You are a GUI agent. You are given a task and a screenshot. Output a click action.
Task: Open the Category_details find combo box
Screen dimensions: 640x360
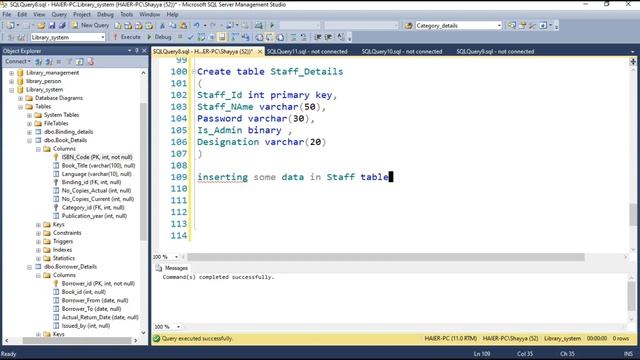pyautogui.click(x=499, y=25)
